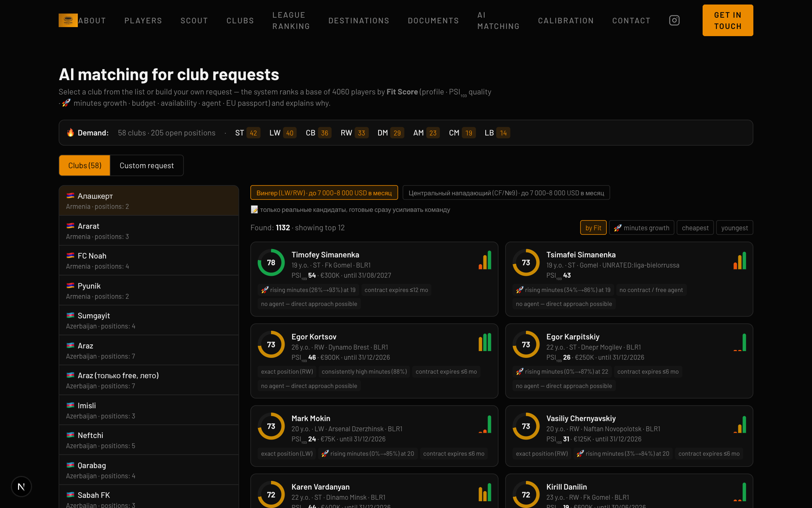Click Egor Karpitskiy's minutes bar chart icon
The image size is (812, 508).
click(x=740, y=342)
